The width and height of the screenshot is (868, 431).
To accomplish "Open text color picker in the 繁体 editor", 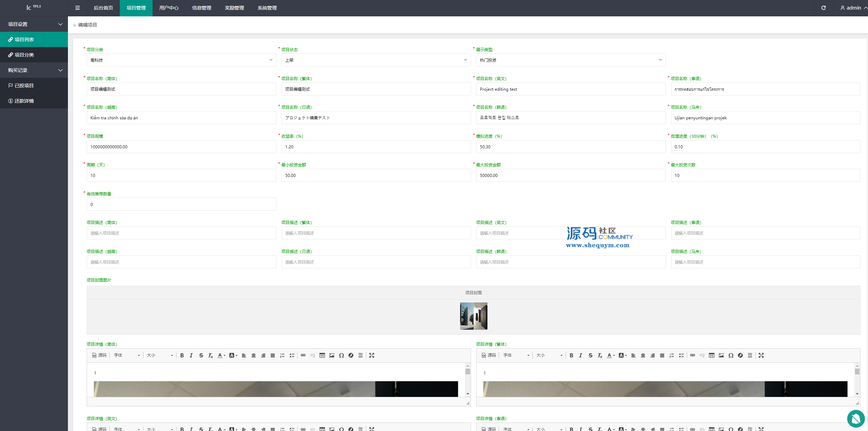I will tap(611, 355).
